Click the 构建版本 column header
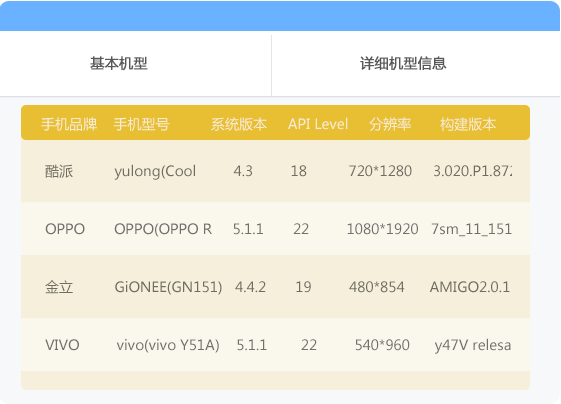561x404 pixels. click(468, 124)
